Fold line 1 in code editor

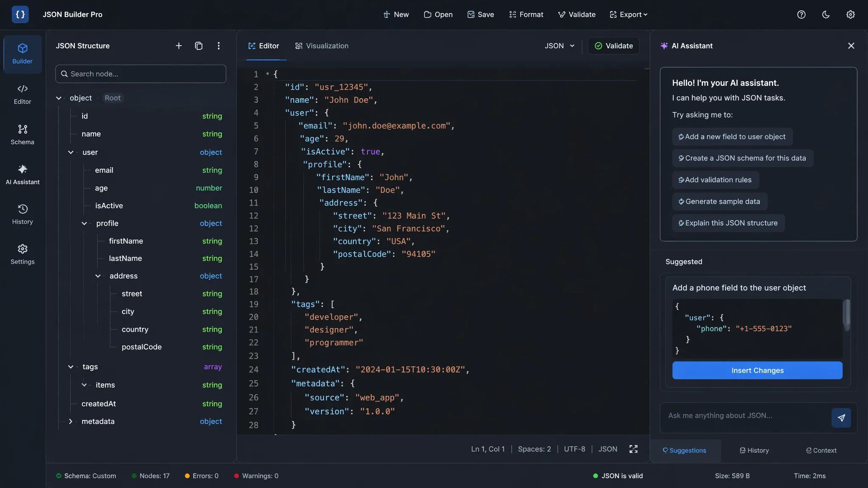coord(267,74)
